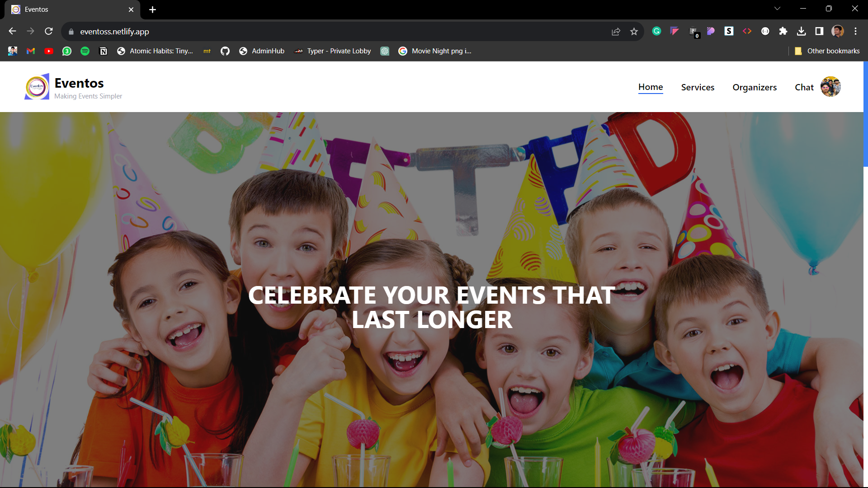Click the Extensions puzzle piece icon
Screen dimensions: 868x488
point(783,31)
